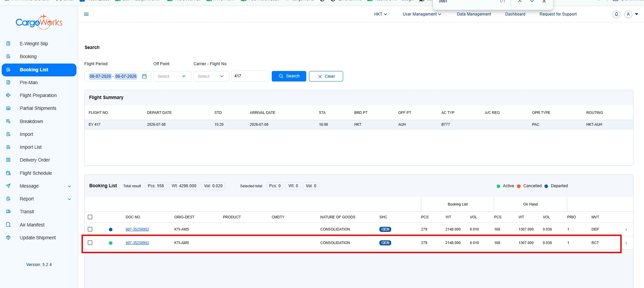
Task: Open the HKT station dropdown
Action: (380, 14)
